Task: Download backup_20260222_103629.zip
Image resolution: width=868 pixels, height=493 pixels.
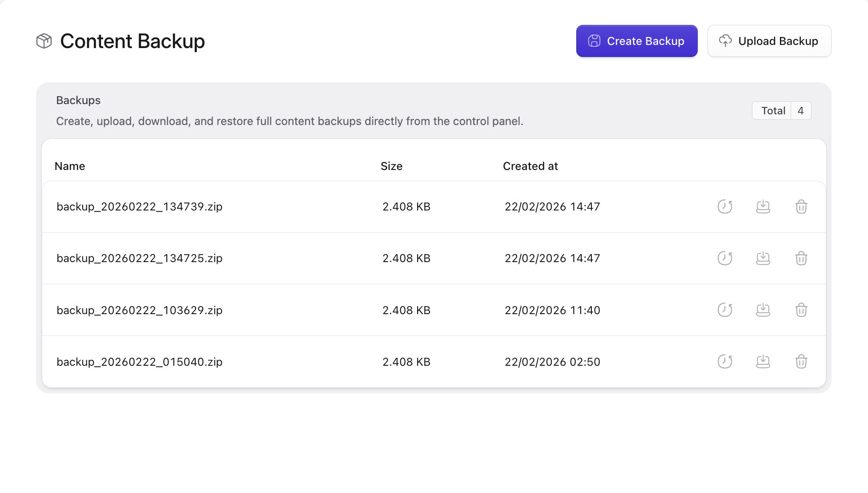Action: coord(763,310)
